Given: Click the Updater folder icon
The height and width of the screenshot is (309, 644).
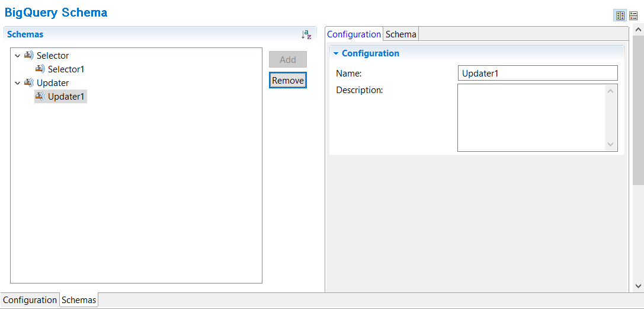Looking at the screenshot, I should 29,82.
